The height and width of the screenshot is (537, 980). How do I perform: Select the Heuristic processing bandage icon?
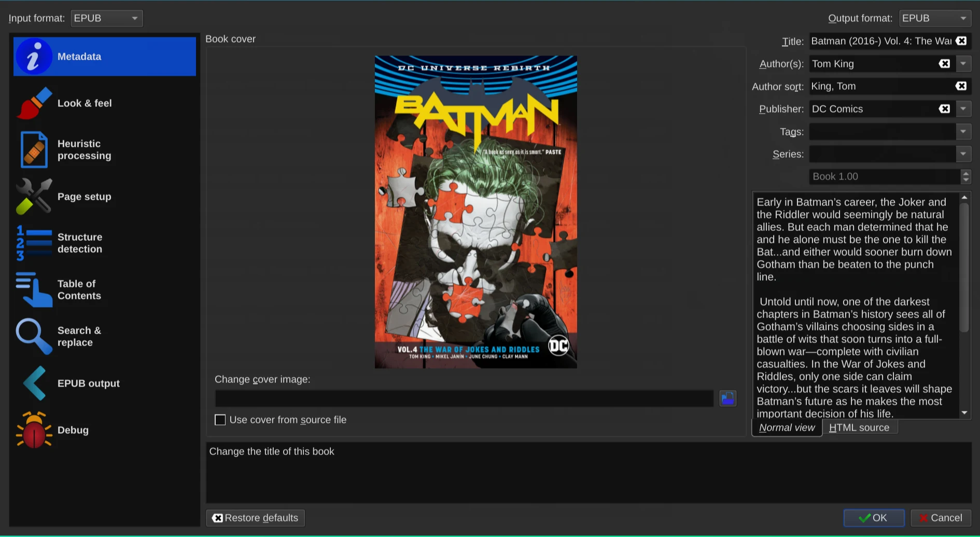tap(34, 150)
